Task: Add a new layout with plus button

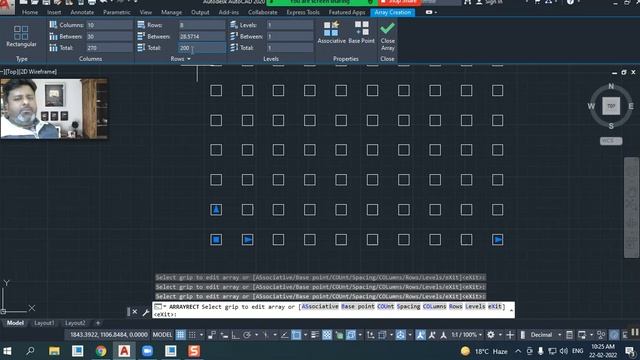Action: (x=98, y=323)
